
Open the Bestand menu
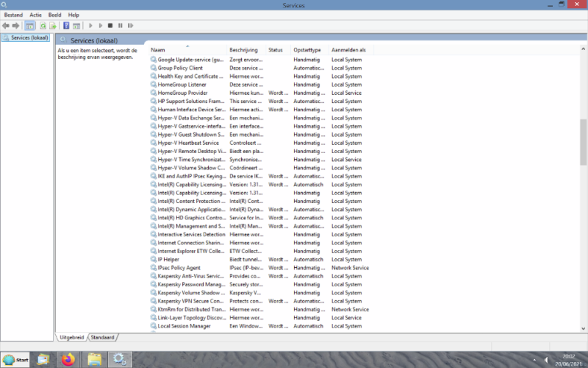[x=14, y=15]
